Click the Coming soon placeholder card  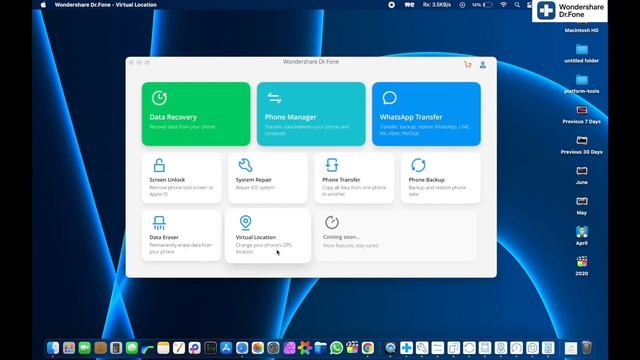pyautogui.click(x=395, y=236)
